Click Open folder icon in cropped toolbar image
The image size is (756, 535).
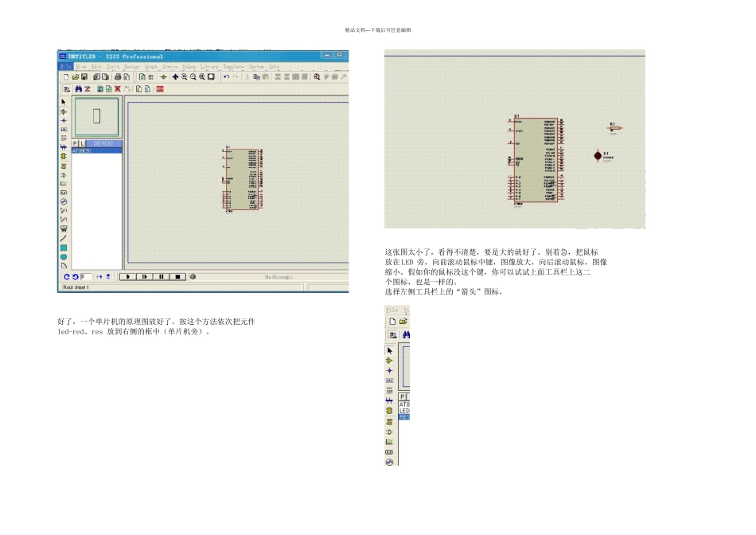403,322
